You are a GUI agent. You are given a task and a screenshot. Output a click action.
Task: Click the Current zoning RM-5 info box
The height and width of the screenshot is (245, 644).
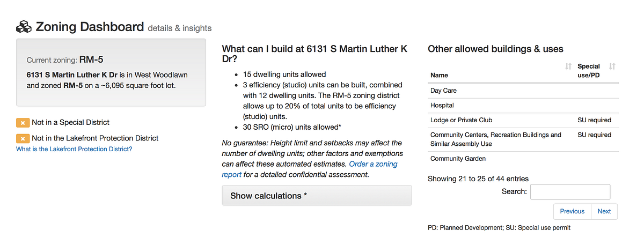111,72
